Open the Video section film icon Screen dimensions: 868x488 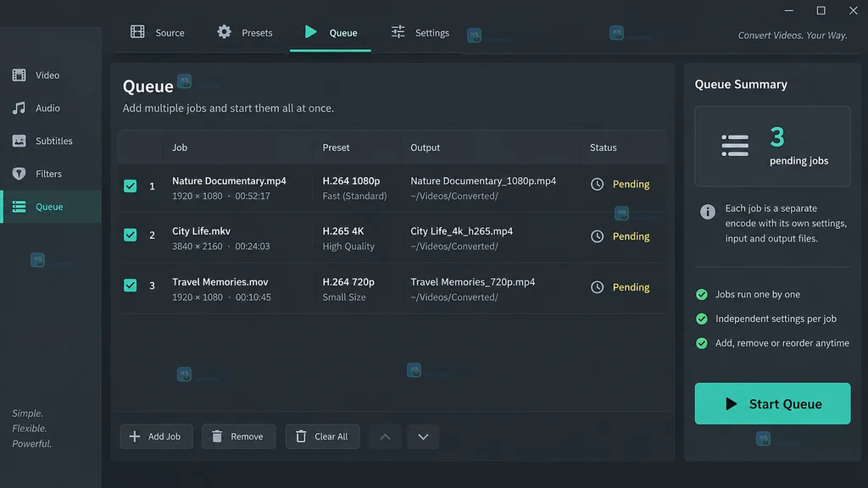pyautogui.click(x=19, y=75)
